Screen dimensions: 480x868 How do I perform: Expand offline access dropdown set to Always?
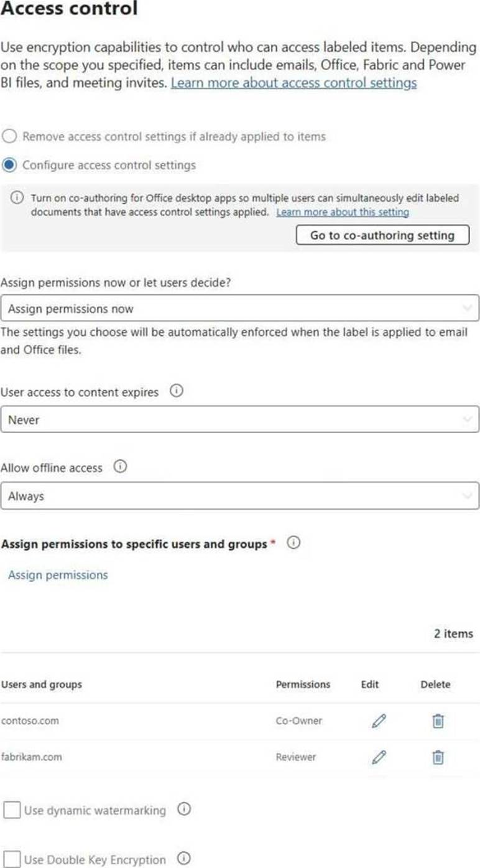[239, 497]
